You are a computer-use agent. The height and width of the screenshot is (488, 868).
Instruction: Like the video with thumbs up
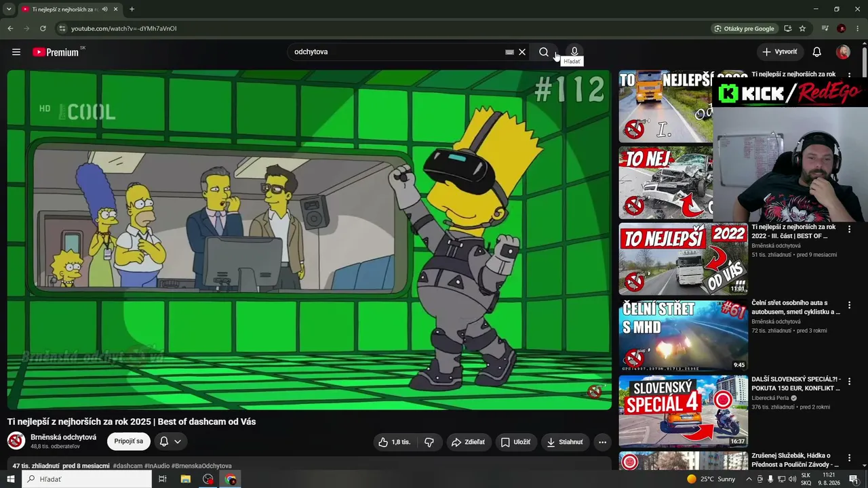tap(395, 442)
